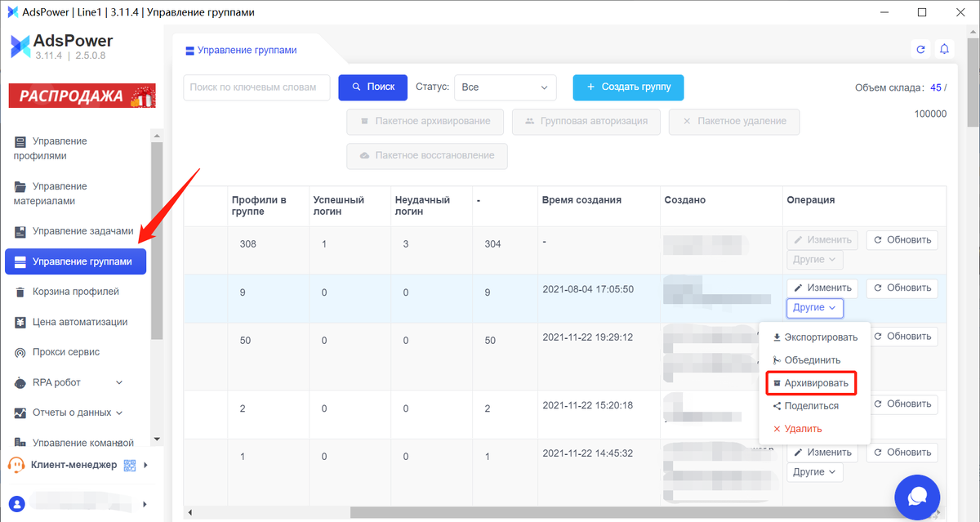Maximize the AdsPower window
Screen dimensions: 980x522
922,12
